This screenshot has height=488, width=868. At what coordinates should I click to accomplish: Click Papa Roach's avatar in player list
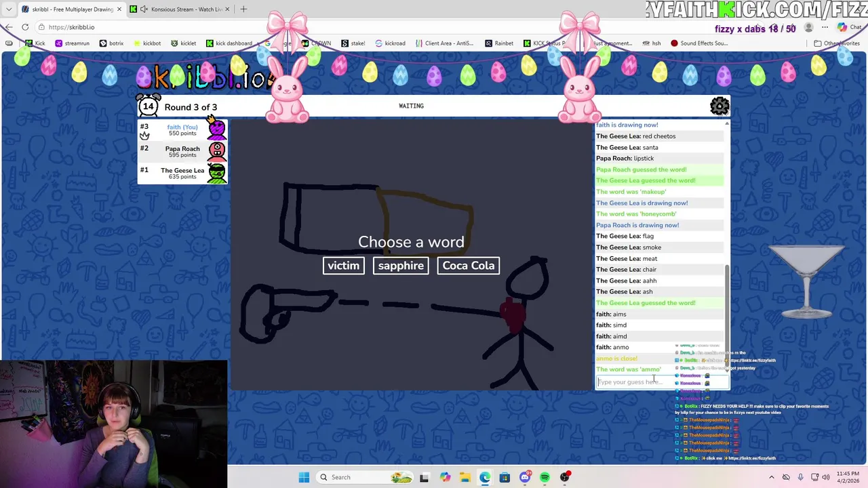pyautogui.click(x=217, y=151)
